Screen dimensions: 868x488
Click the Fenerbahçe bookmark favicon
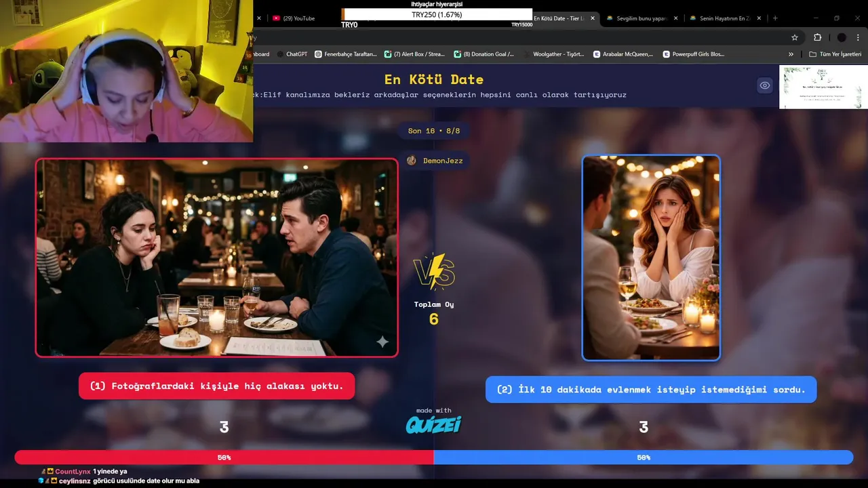click(318, 54)
